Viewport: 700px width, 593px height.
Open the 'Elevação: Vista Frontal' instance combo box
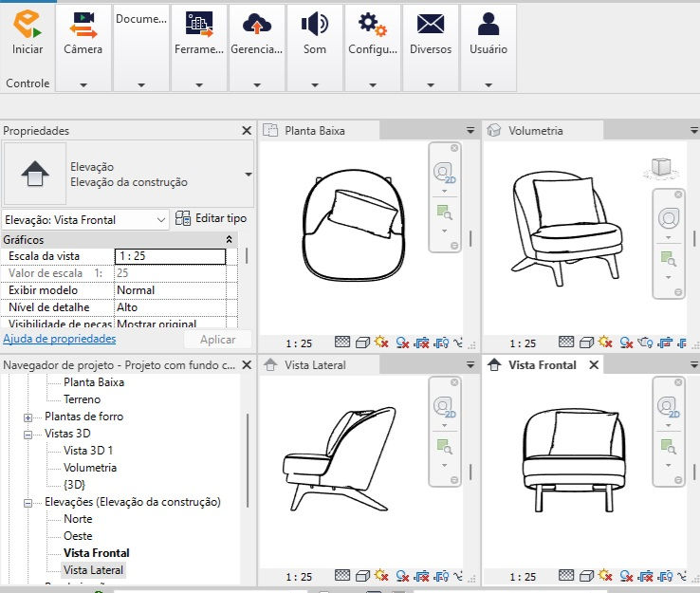point(85,220)
